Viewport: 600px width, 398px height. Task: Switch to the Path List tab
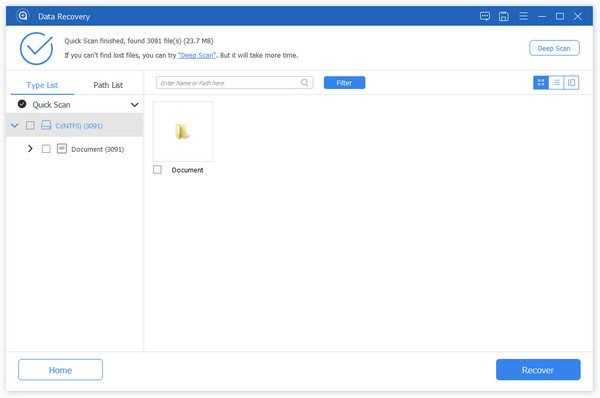tap(108, 85)
